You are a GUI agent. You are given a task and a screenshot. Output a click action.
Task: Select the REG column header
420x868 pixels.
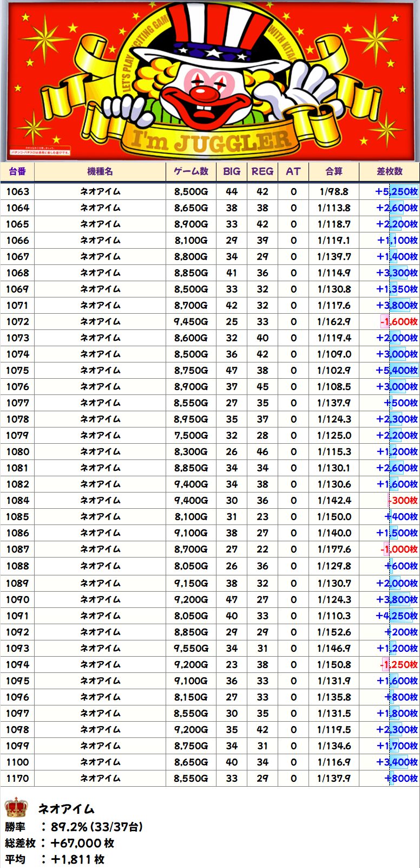pos(262,172)
